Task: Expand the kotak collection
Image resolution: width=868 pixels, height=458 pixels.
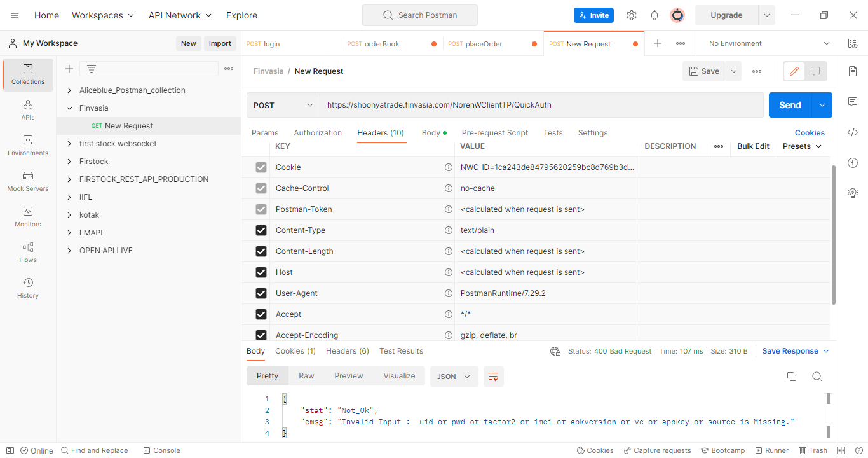Action: pyautogui.click(x=69, y=215)
